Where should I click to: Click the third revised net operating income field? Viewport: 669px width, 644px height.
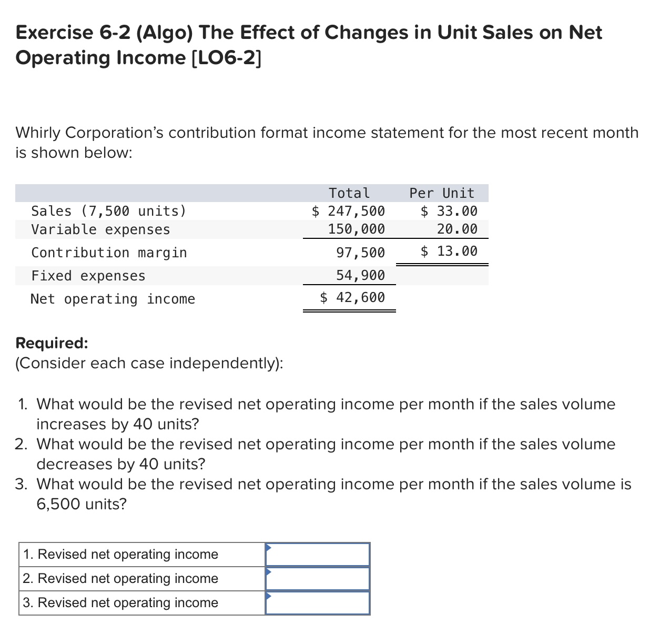click(x=318, y=602)
